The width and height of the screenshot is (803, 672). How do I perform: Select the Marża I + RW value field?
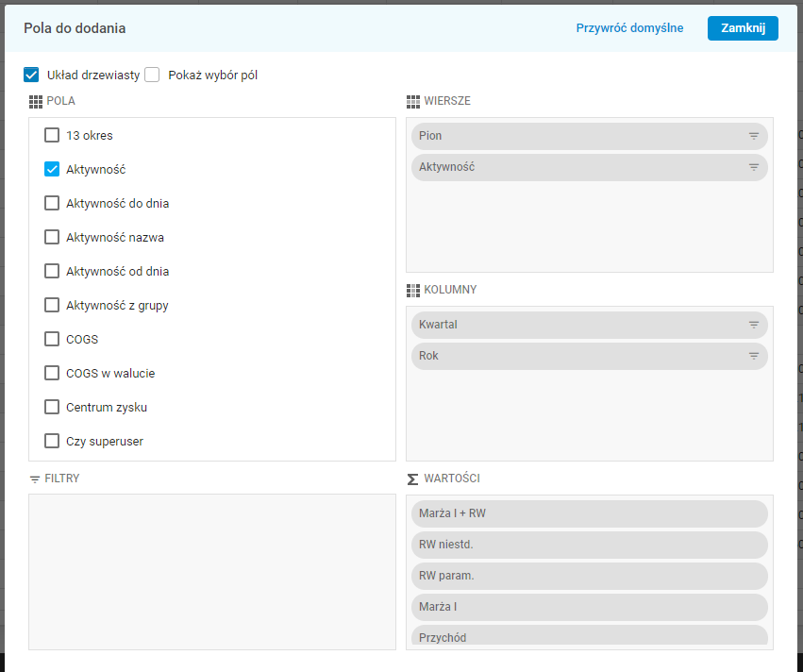click(x=589, y=513)
